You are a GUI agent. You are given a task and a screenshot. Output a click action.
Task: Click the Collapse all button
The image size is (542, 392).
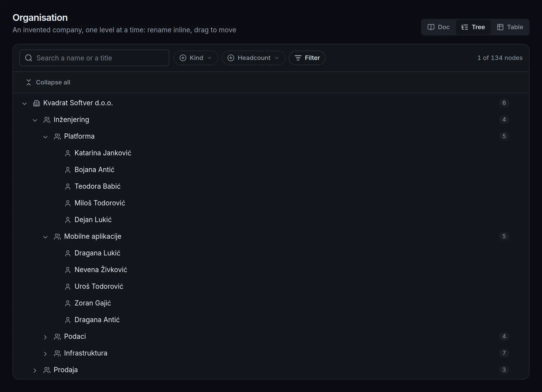48,82
